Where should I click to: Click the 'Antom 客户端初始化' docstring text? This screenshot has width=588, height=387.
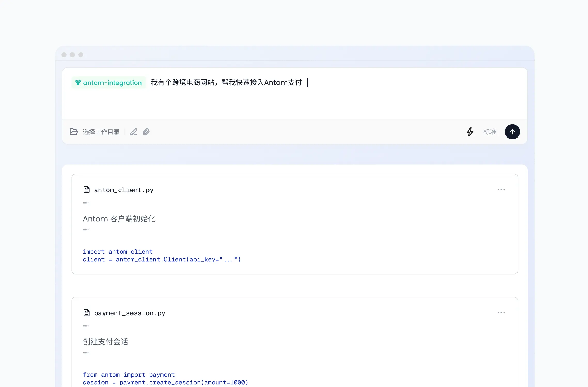point(119,219)
